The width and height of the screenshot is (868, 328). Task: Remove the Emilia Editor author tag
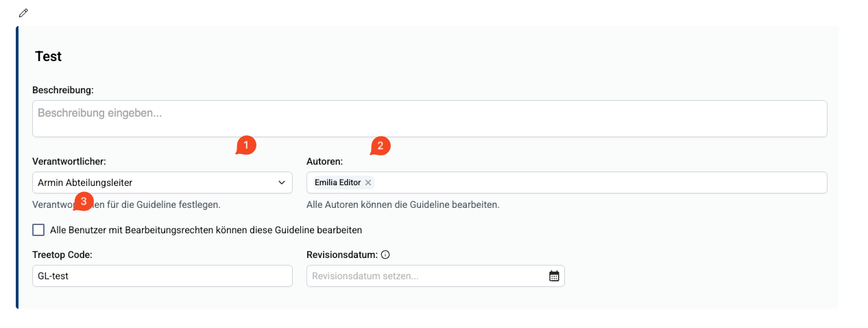point(368,183)
